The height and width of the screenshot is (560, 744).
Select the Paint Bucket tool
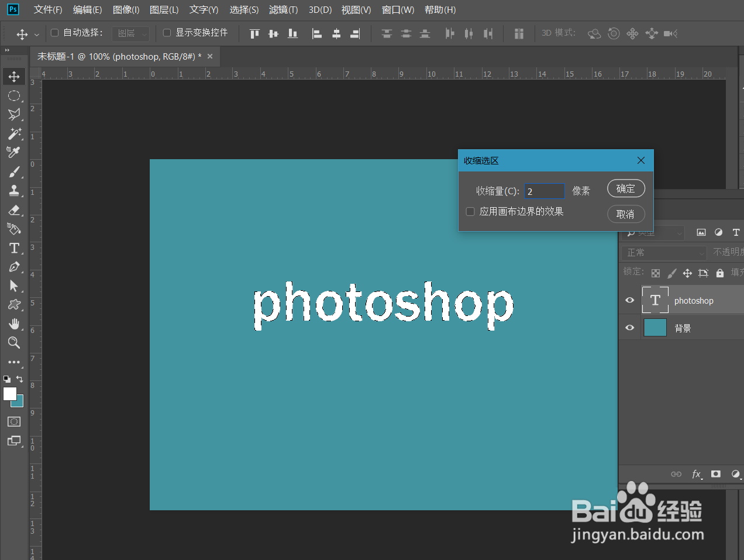[x=14, y=229]
